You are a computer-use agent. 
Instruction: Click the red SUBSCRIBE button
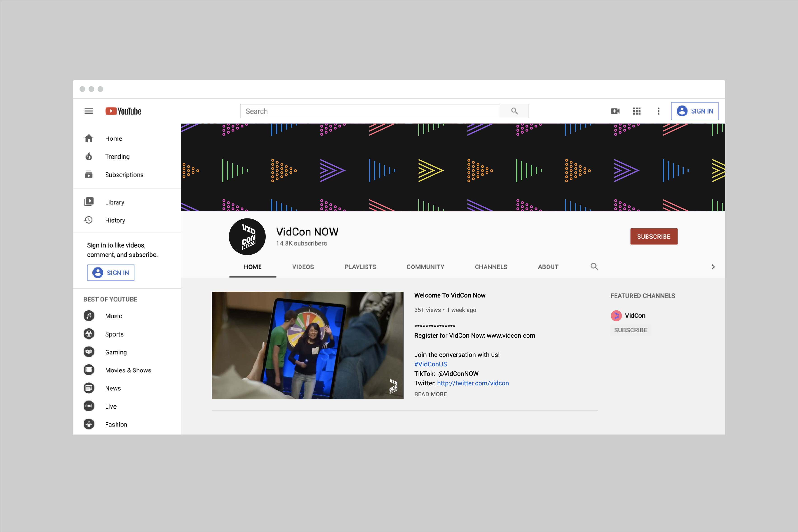pos(654,237)
